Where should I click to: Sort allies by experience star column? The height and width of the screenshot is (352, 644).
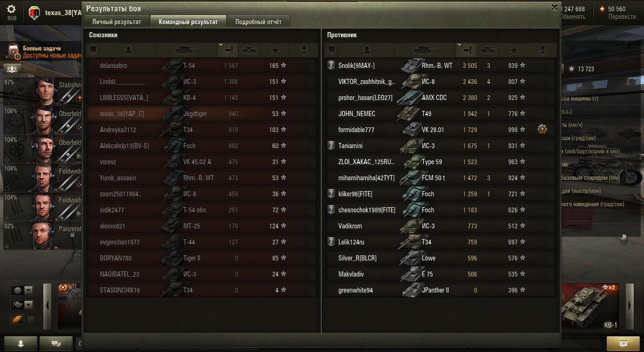[275, 50]
